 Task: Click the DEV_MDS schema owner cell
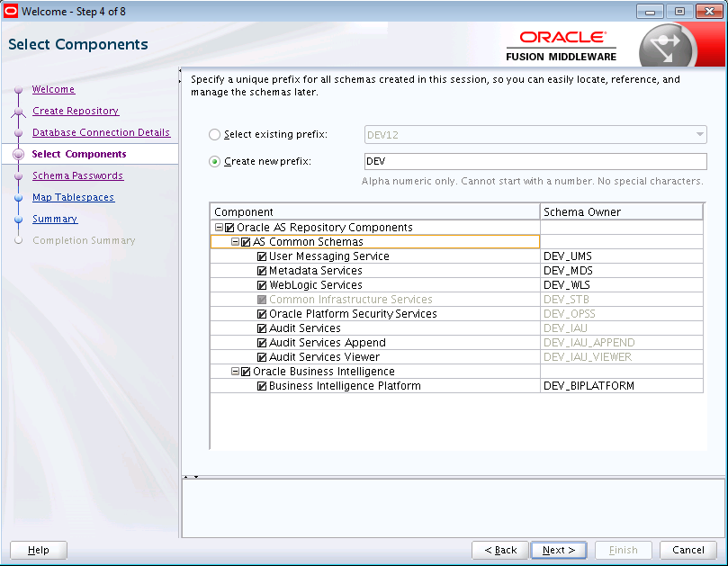(622, 271)
